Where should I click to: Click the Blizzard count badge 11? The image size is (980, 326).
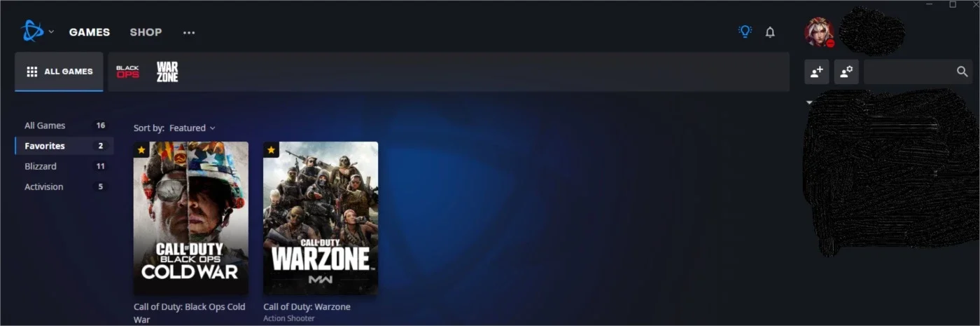[101, 166]
